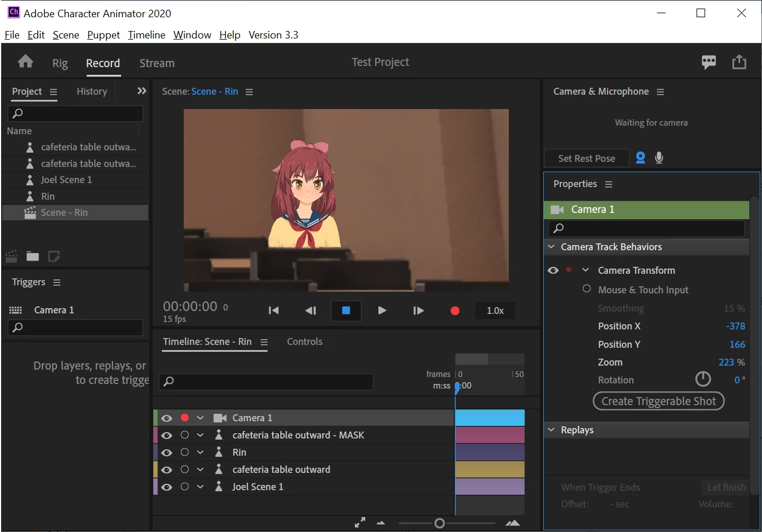Screen dimensions: 762x532
Task: Expand the Rin track chevron
Action: pyautogui.click(x=200, y=452)
